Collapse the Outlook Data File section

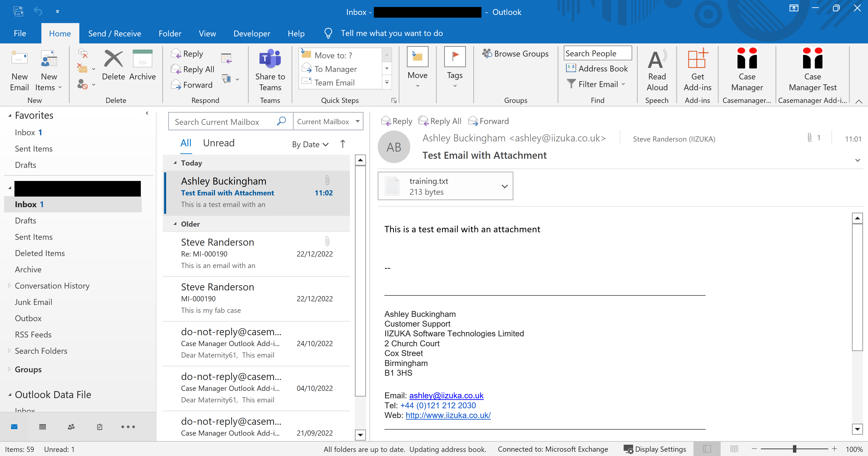coord(10,395)
